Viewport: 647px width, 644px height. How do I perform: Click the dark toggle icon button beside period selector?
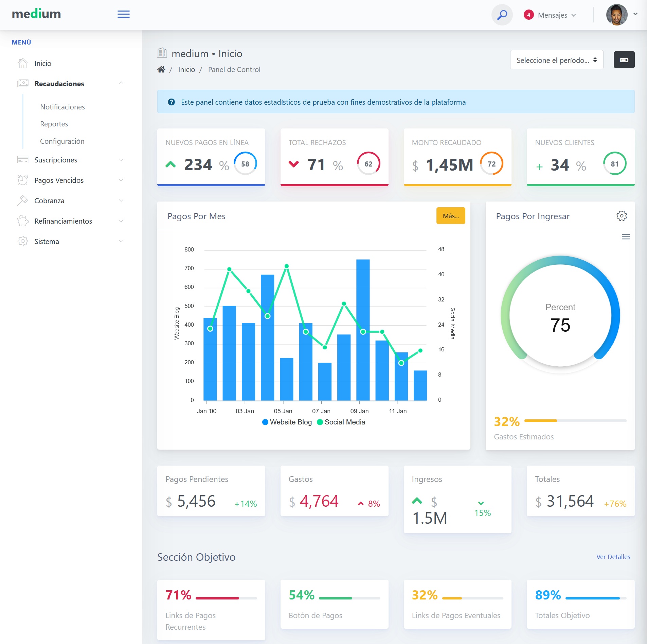[624, 60]
